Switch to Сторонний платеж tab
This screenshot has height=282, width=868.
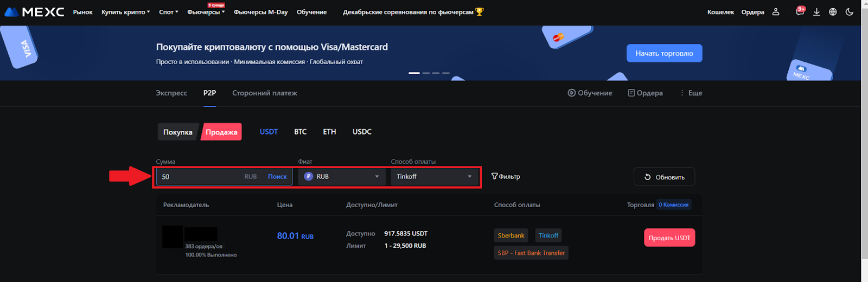tap(265, 93)
